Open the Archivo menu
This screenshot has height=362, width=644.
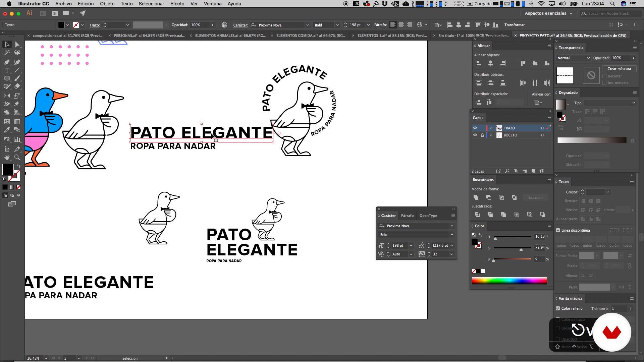(x=63, y=4)
